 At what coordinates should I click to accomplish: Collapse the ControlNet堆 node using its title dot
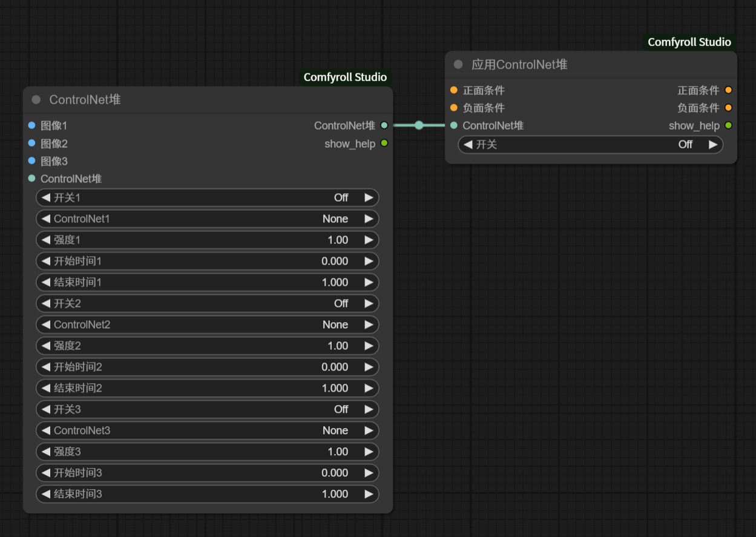coord(36,100)
